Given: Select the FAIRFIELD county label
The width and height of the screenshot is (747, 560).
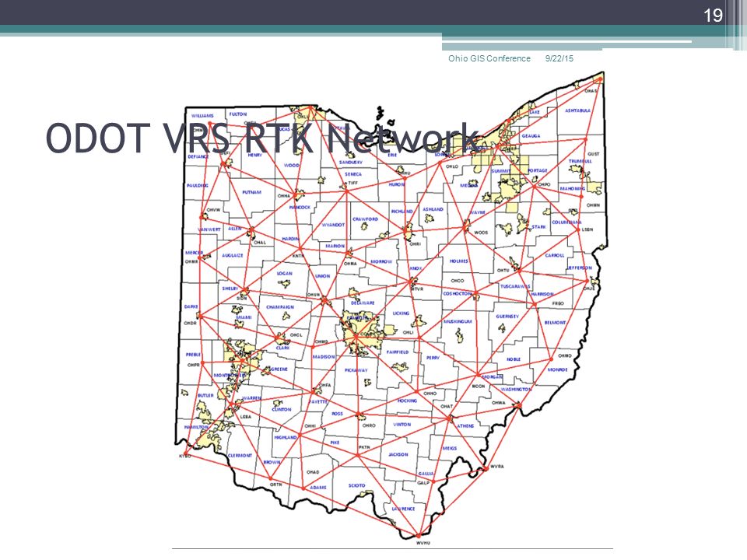Looking at the screenshot, I should (398, 352).
